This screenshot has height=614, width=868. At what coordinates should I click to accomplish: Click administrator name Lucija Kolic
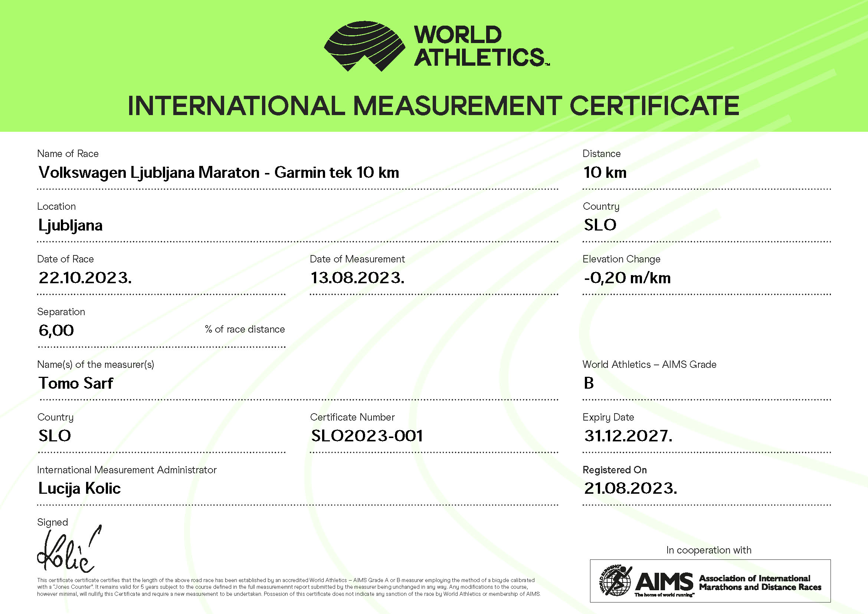point(79,489)
